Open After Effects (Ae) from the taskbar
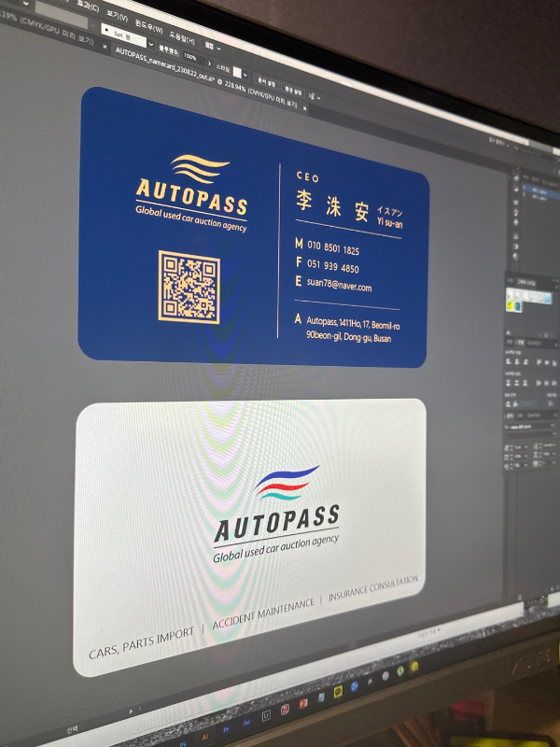The width and height of the screenshot is (560, 747). click(246, 723)
